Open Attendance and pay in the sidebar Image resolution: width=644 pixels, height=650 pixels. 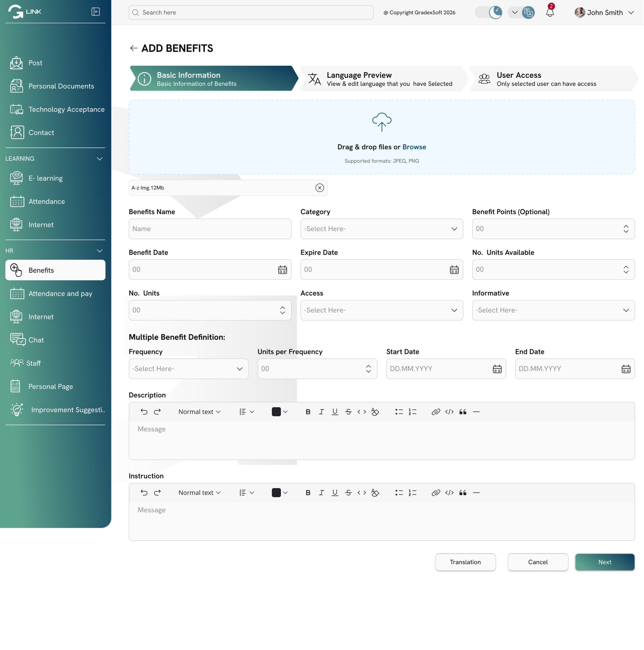[x=60, y=293]
